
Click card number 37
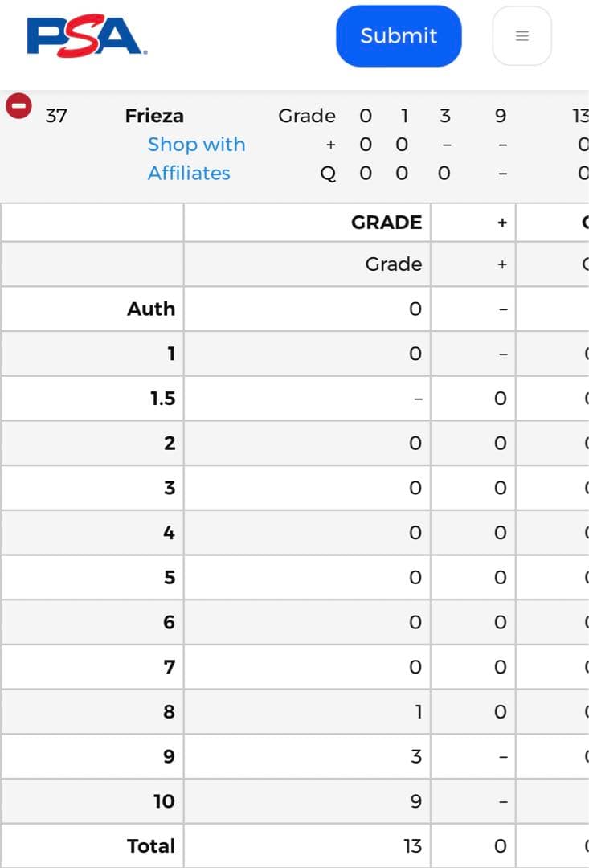(56, 116)
